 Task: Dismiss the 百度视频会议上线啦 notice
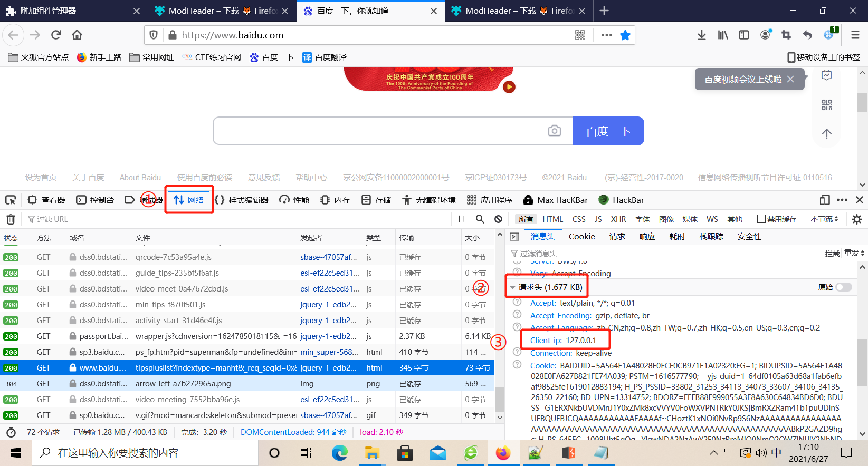tap(790, 79)
